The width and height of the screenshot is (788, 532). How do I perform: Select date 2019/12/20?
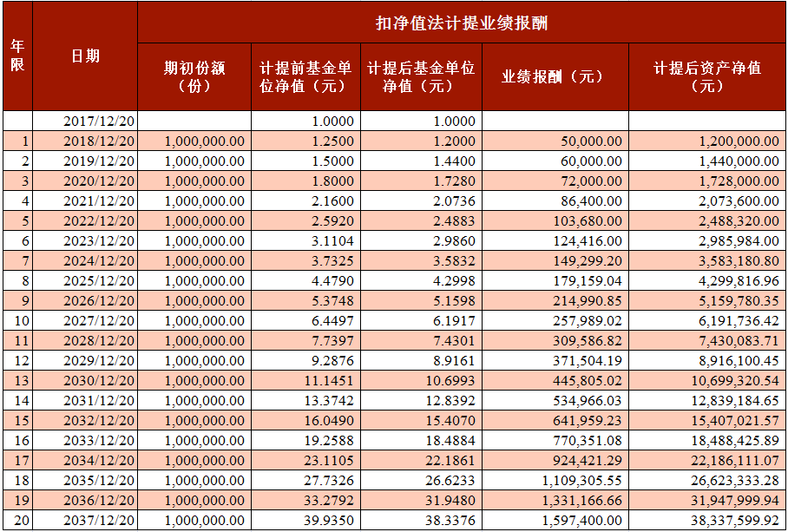tap(85, 161)
